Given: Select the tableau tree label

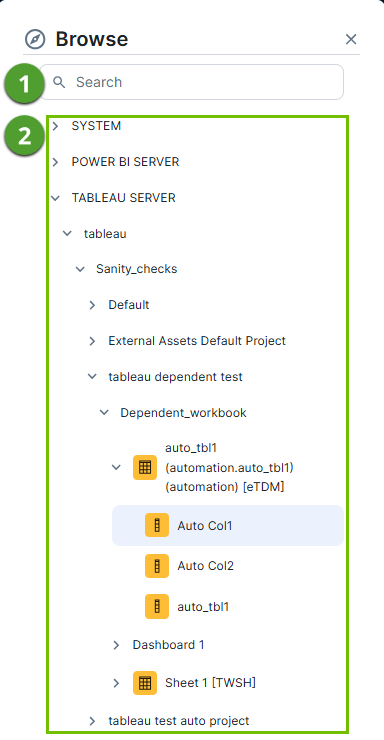Looking at the screenshot, I should coord(105,234).
